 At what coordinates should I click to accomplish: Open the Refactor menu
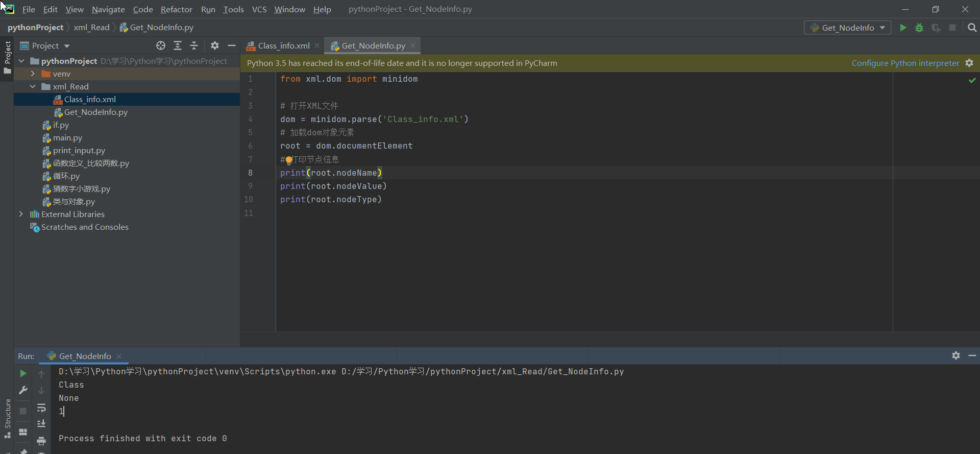176,9
